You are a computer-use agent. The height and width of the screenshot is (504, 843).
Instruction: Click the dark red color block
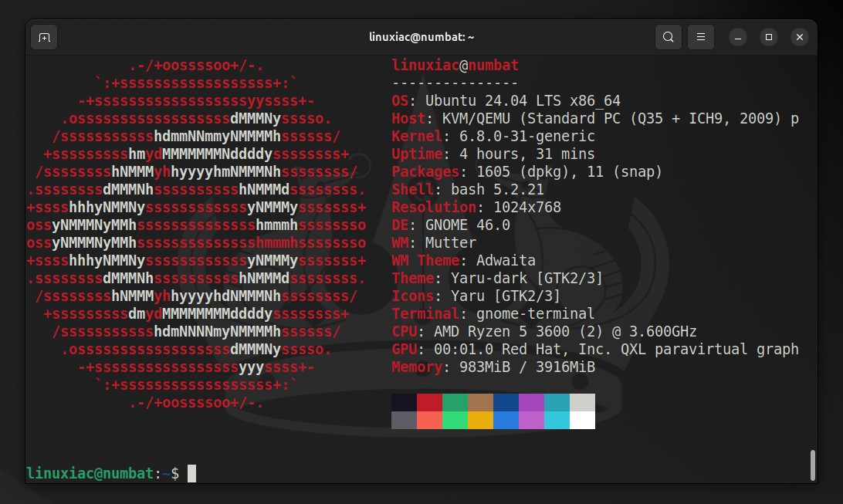[429, 402]
